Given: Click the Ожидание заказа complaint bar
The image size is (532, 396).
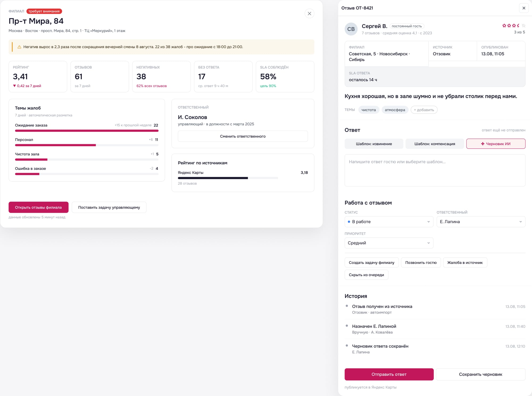Looking at the screenshot, I should [x=87, y=131].
